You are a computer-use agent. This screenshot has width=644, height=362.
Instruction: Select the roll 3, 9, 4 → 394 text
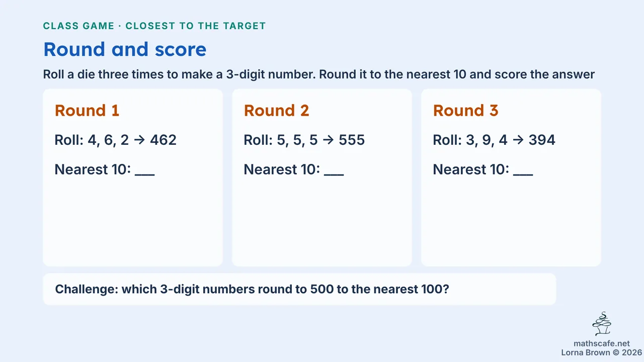(494, 140)
